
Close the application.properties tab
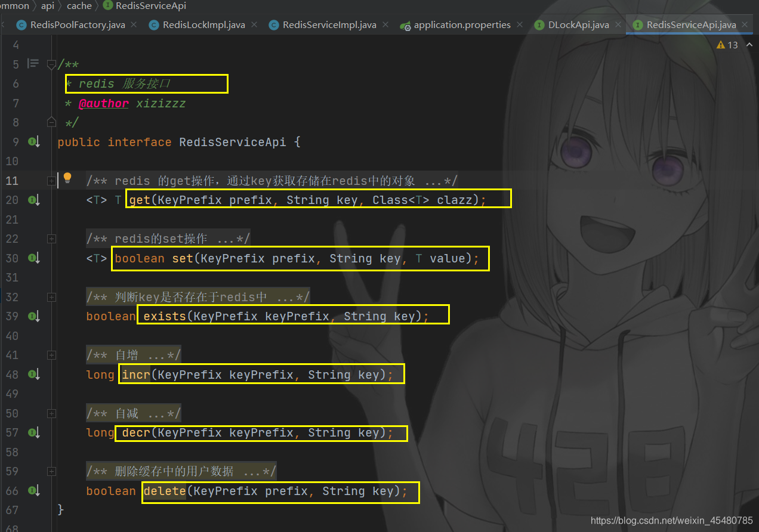click(x=520, y=25)
